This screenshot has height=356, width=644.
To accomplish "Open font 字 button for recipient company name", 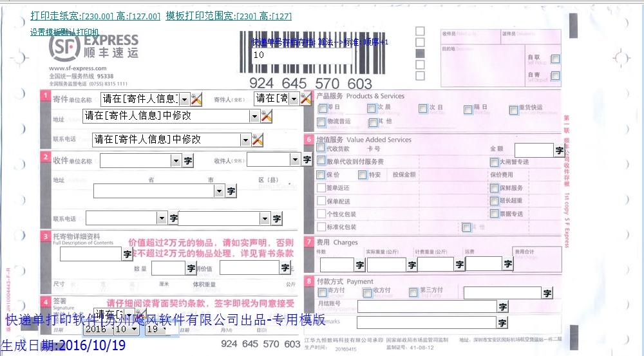I will coord(188,160).
